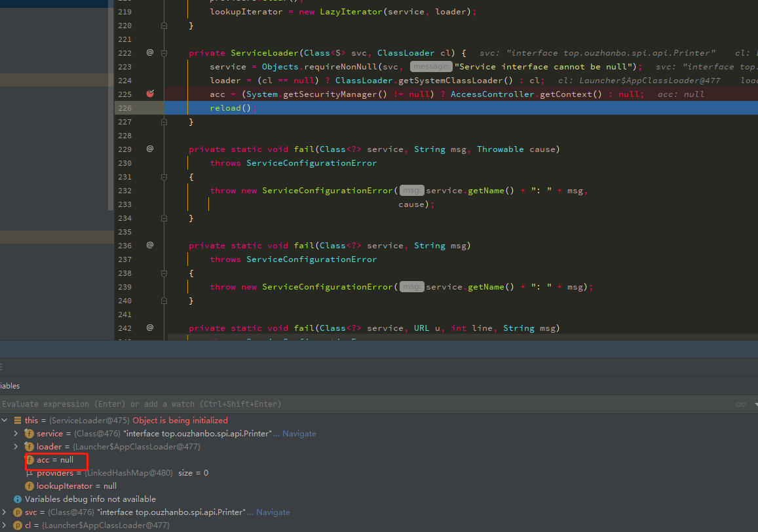This screenshot has height=532, width=758.
Task: Click the parameter icon beside 'cl'
Action: 18,525
